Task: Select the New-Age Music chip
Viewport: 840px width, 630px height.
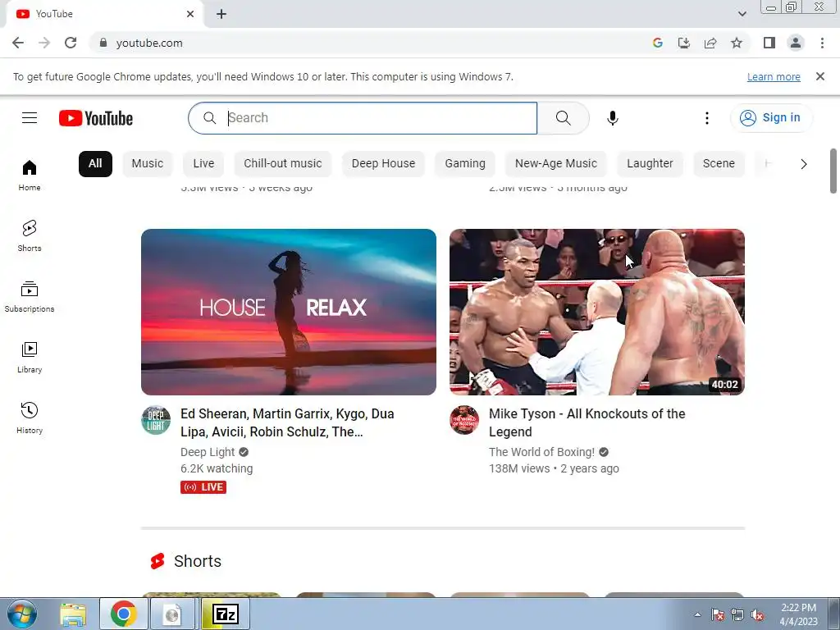Action: [x=556, y=164]
